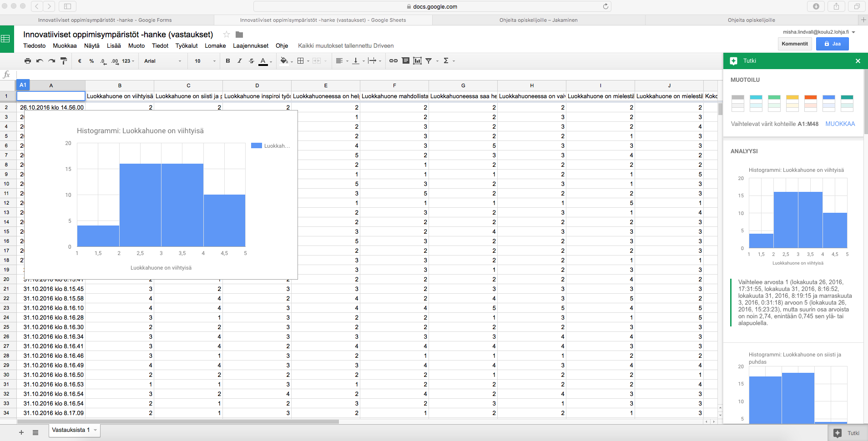Click the insert link icon
The height and width of the screenshot is (441, 868).
394,61
